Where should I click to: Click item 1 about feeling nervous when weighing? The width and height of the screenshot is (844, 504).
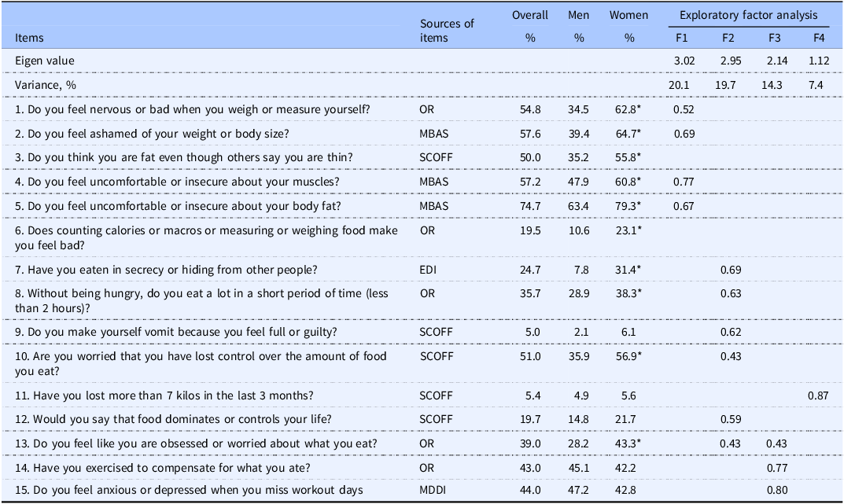[192, 109]
